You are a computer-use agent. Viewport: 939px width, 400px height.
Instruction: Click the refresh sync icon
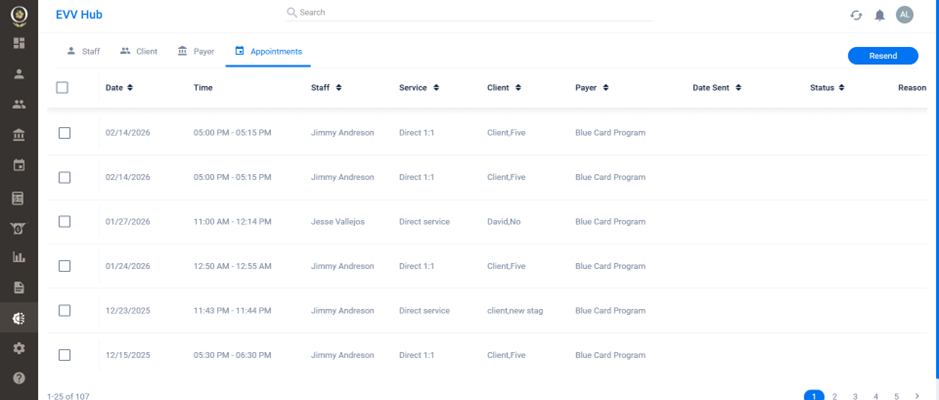pyautogui.click(x=856, y=15)
